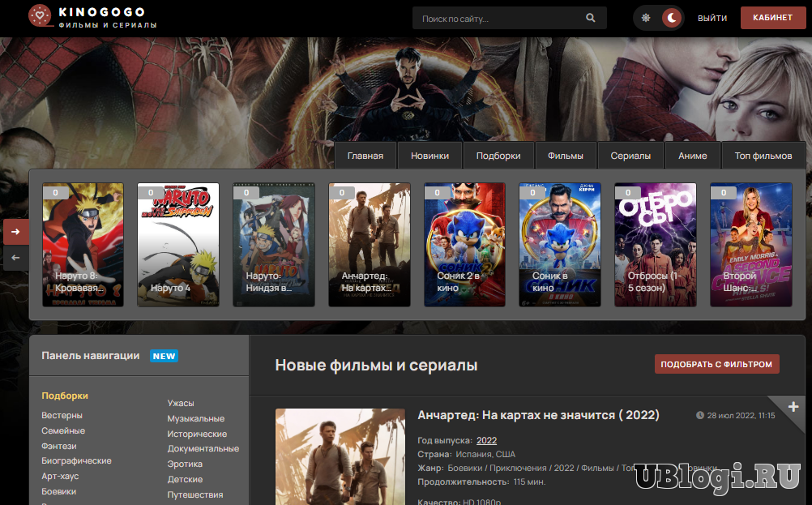
Task: Switch to light theme sun icon
Action: pyautogui.click(x=646, y=18)
